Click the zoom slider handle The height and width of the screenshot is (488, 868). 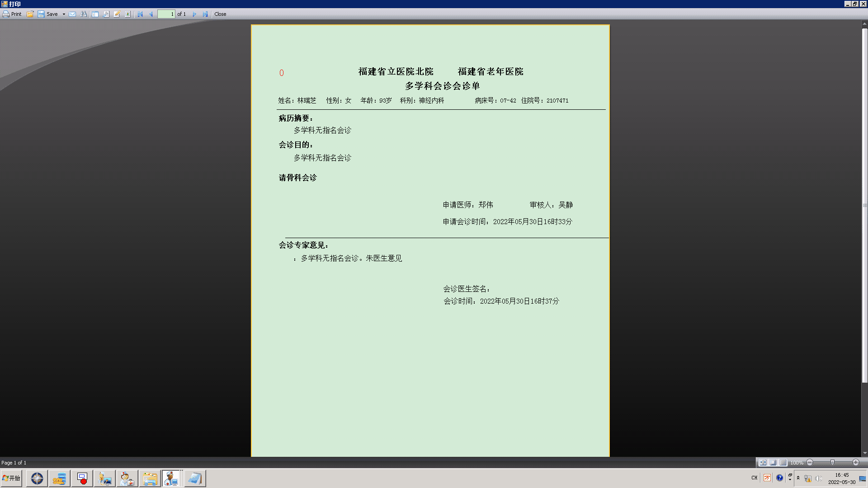pyautogui.click(x=832, y=462)
